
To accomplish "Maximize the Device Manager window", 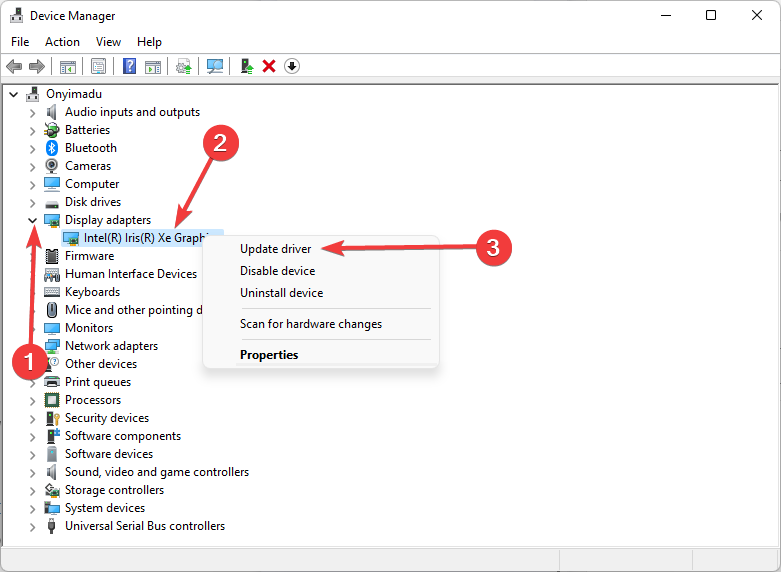I will pyautogui.click(x=711, y=15).
